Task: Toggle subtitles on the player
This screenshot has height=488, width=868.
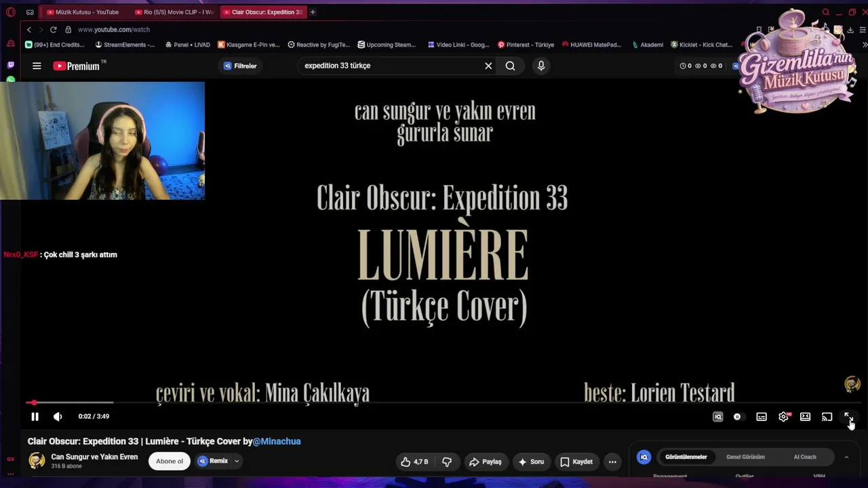Action: tap(762, 417)
